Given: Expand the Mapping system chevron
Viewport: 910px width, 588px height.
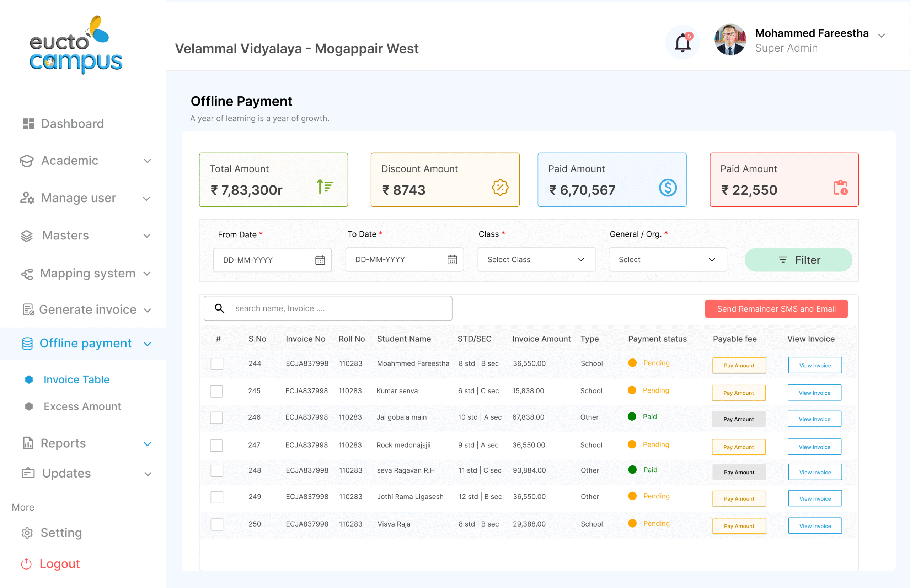Looking at the screenshot, I should pos(147,274).
